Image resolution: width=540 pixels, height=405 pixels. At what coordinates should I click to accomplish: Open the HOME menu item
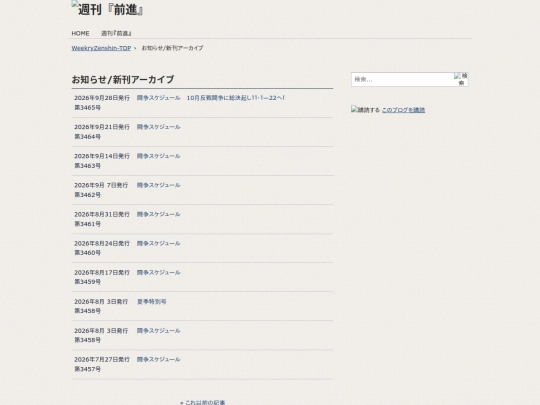pyautogui.click(x=80, y=33)
